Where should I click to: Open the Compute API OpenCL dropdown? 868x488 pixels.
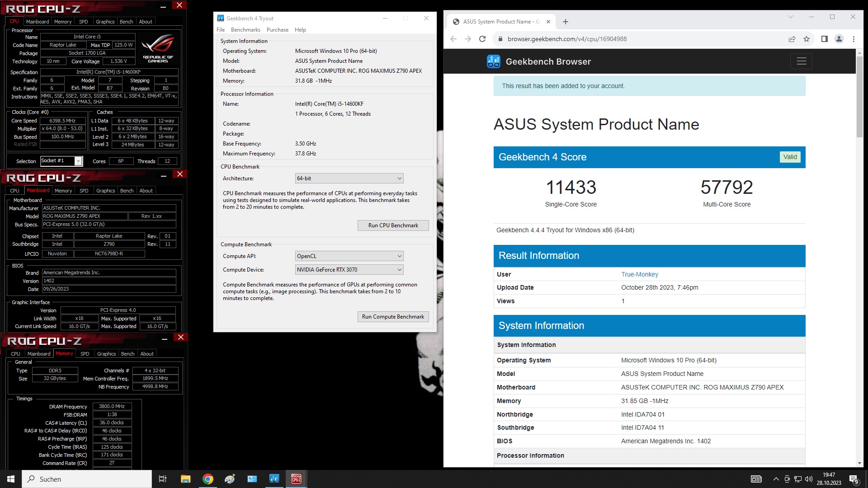pos(349,256)
